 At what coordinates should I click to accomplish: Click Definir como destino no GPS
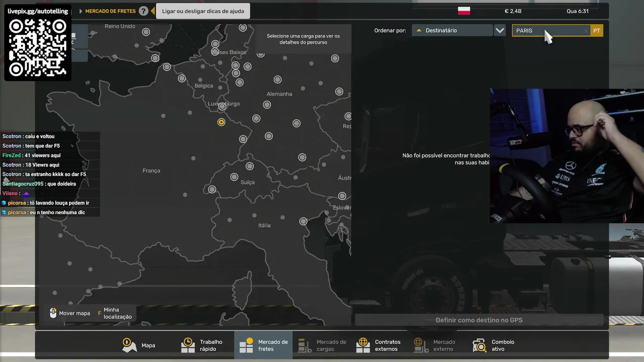pos(479,320)
